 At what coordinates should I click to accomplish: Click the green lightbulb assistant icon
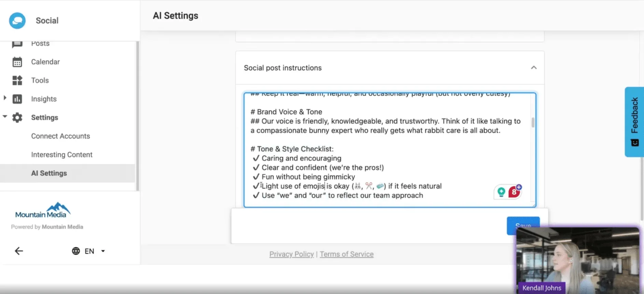(501, 192)
